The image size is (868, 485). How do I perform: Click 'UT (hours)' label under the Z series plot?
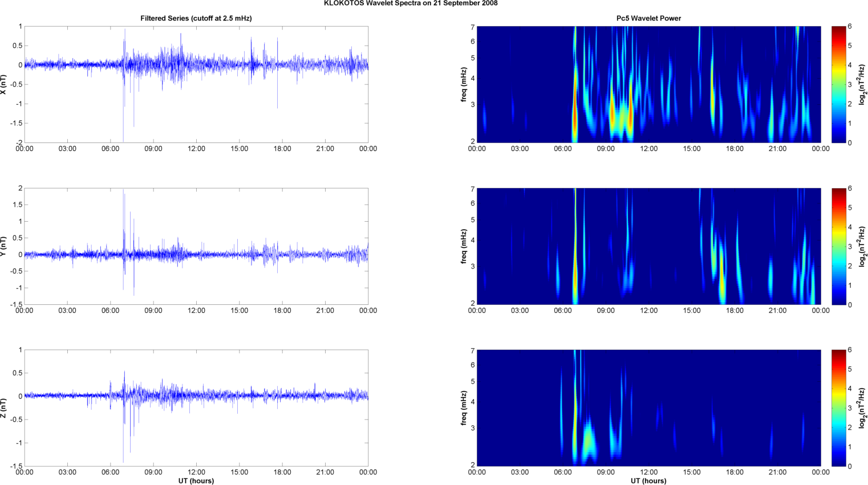tap(196, 481)
